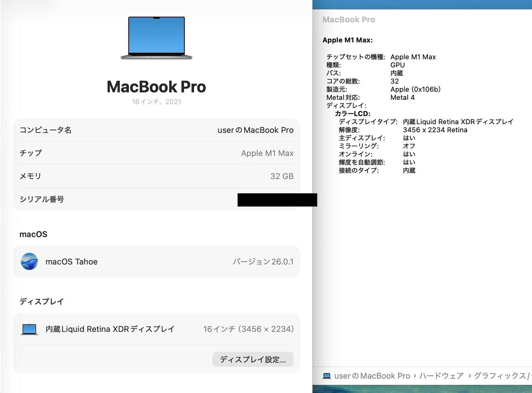Click the macOS Tahoe version icon
This screenshot has height=393, width=532.
[29, 262]
